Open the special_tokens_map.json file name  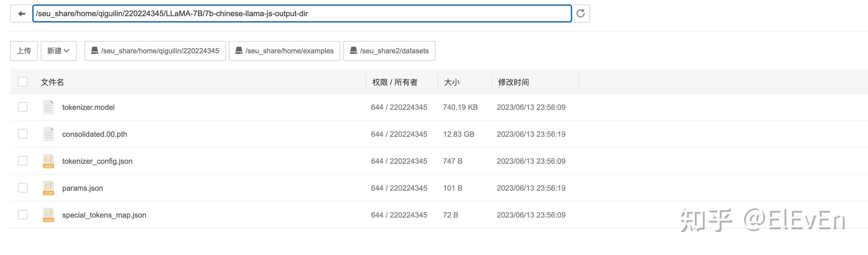104,215
